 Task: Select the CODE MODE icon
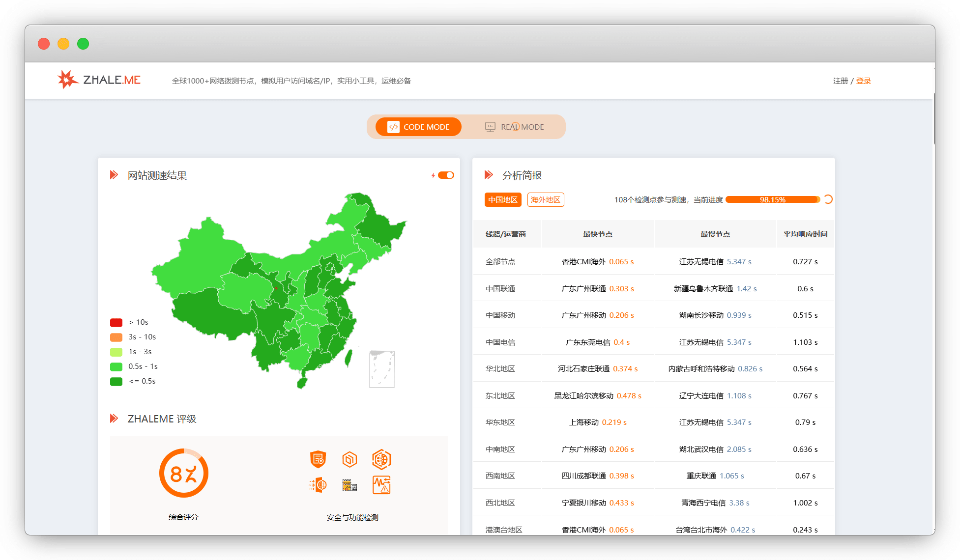(393, 127)
